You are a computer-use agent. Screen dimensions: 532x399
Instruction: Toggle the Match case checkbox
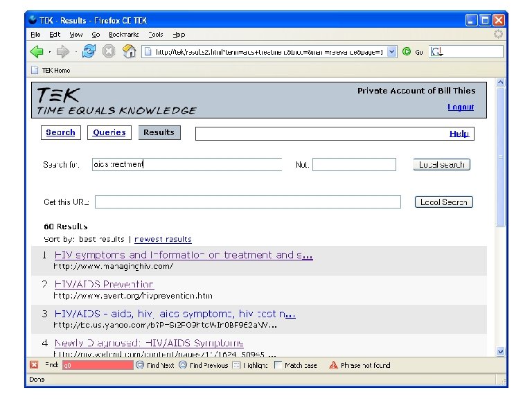(x=278, y=365)
